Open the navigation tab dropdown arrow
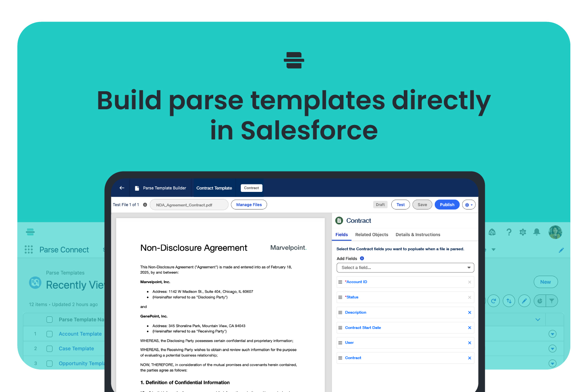588x392 pixels. tap(494, 249)
